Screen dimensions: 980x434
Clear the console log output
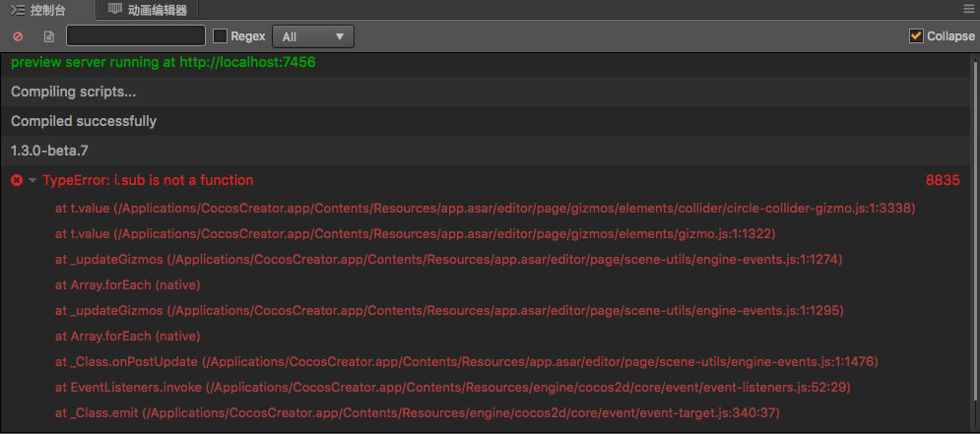pos(18,36)
